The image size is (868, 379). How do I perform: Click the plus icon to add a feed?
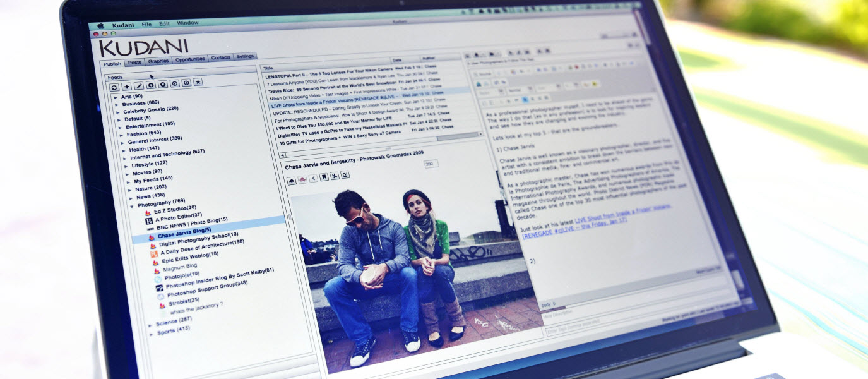(126, 87)
